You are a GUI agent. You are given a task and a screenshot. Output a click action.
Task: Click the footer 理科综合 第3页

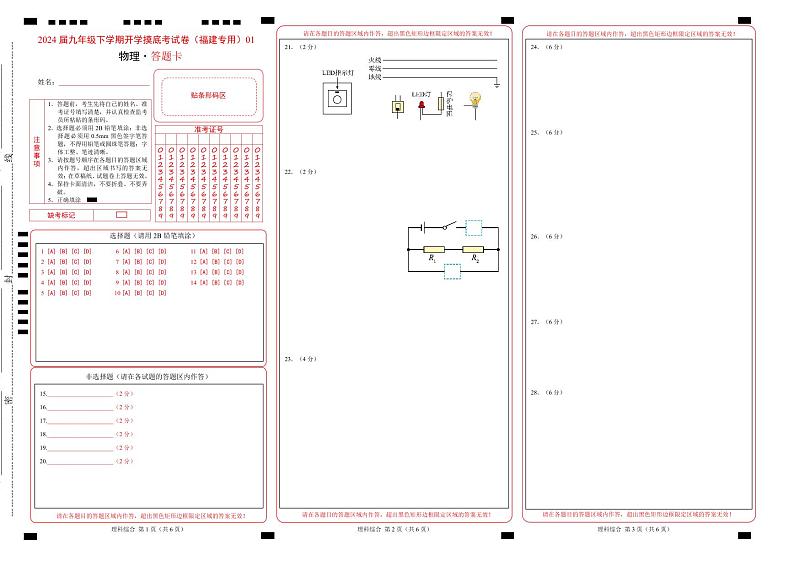pyautogui.click(x=633, y=529)
